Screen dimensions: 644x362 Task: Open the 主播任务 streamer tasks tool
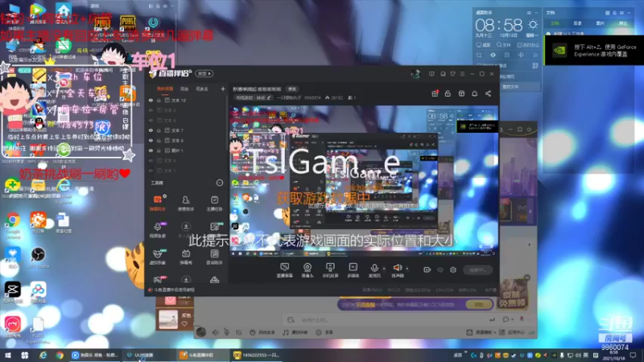pyautogui.click(x=214, y=203)
